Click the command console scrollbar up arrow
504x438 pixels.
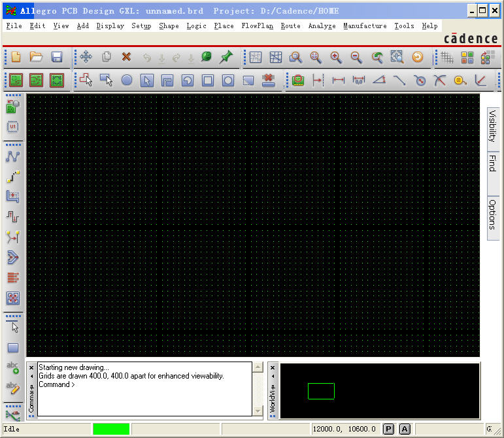point(258,367)
